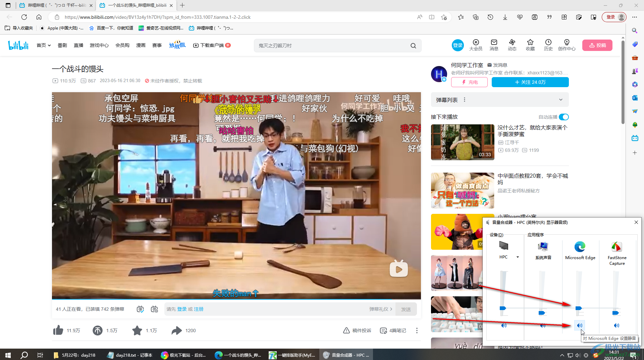The width and height of the screenshot is (644, 360).
Task: Open new browser tab plus button
Action: [182, 5]
